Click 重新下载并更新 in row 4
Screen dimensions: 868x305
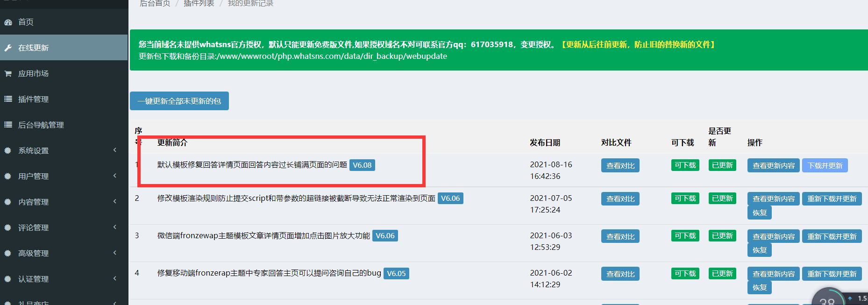832,274
